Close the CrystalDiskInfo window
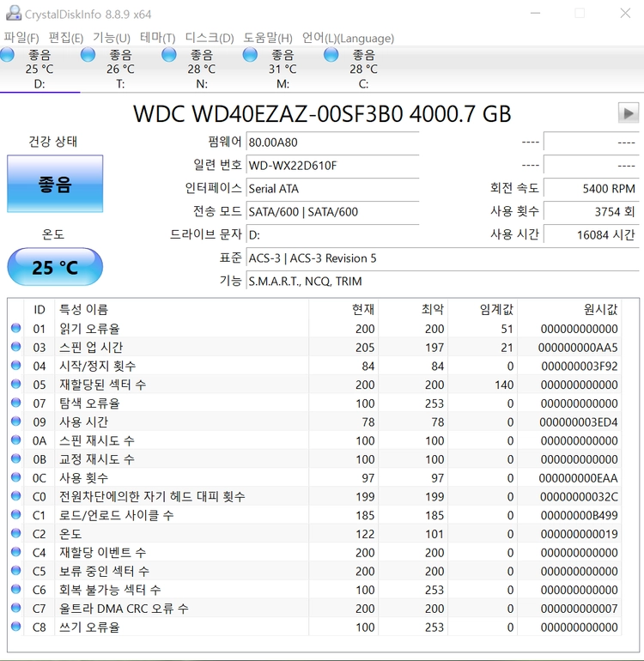This screenshot has width=644, height=661. point(625,14)
